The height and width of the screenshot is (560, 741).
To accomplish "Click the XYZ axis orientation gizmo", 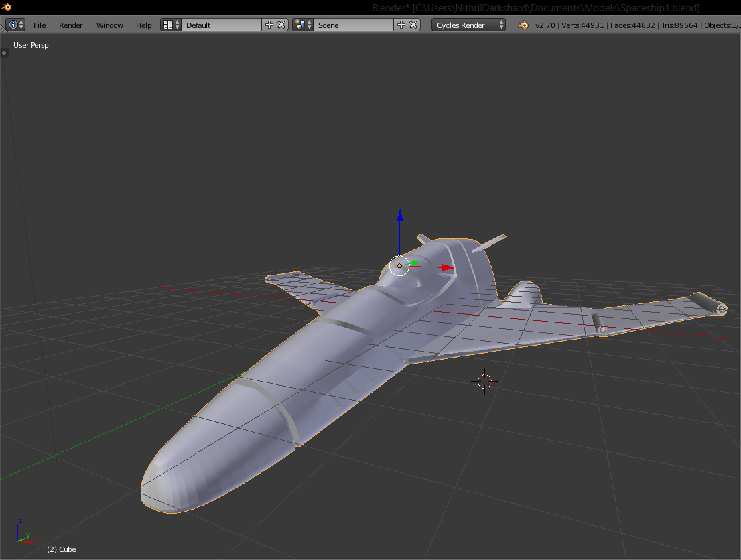I will click(26, 532).
